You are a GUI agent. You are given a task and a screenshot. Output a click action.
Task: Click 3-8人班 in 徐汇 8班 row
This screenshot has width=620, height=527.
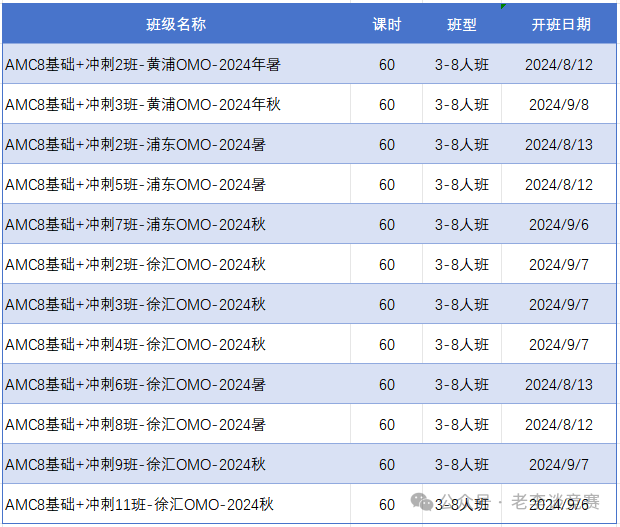[462, 425]
